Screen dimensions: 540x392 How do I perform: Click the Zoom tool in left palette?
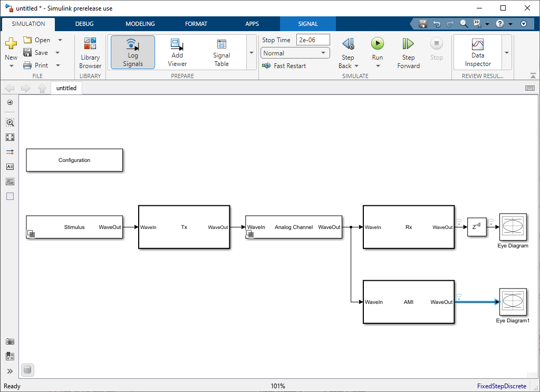point(10,122)
